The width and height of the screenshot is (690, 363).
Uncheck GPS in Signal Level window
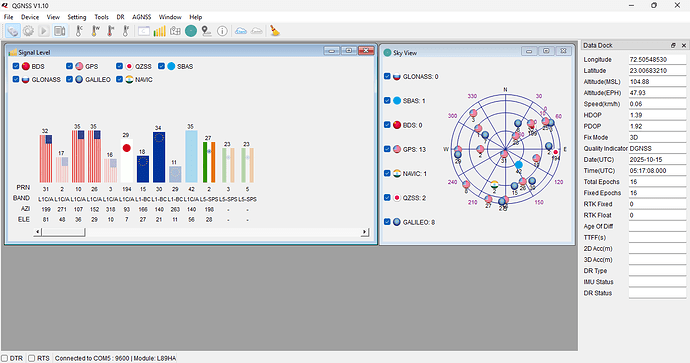[x=69, y=66]
